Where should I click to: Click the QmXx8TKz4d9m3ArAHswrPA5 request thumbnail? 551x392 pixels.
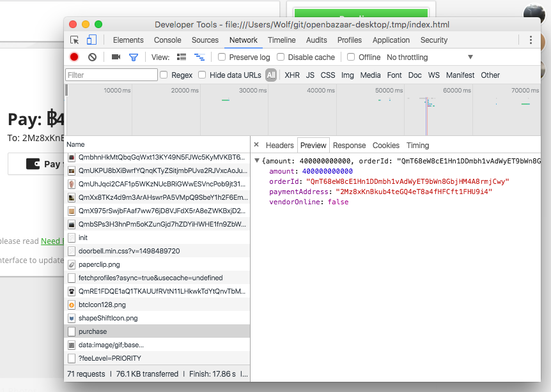click(x=72, y=197)
